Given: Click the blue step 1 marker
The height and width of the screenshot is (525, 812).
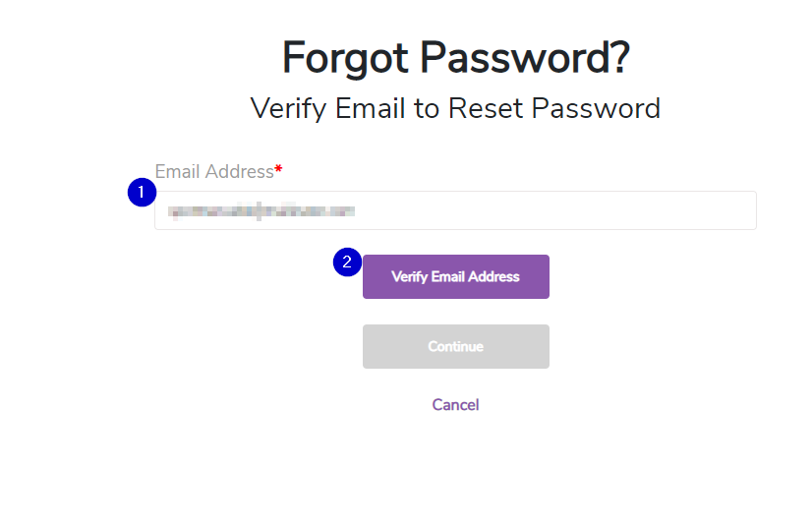Looking at the screenshot, I should point(142,193).
